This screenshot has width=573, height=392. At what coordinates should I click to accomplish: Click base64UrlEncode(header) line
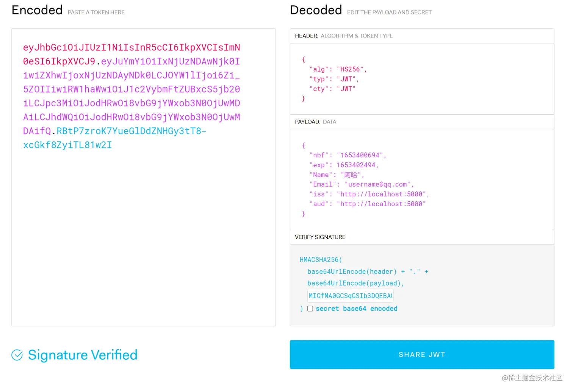[368, 272]
